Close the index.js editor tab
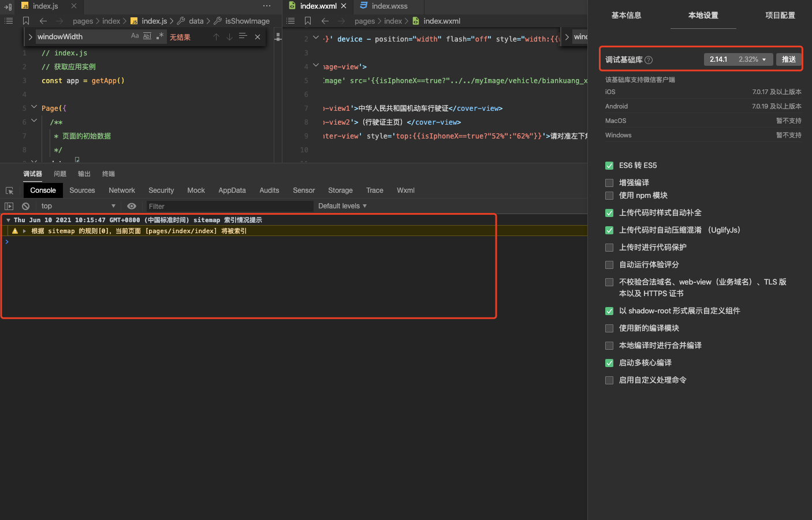Image resolution: width=812 pixels, height=520 pixels. click(74, 6)
